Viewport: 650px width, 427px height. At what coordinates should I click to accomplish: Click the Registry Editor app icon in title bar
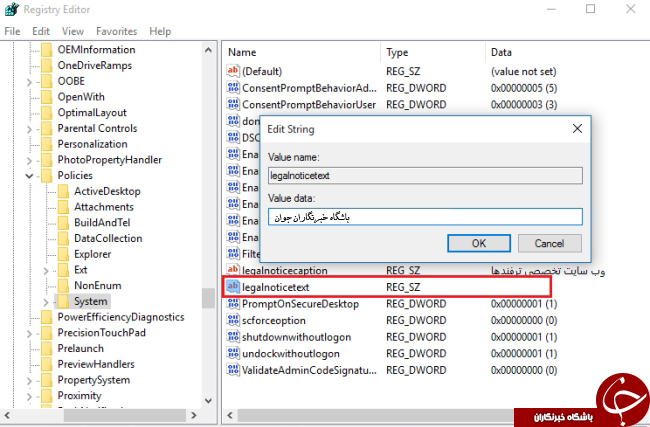tap(11, 9)
